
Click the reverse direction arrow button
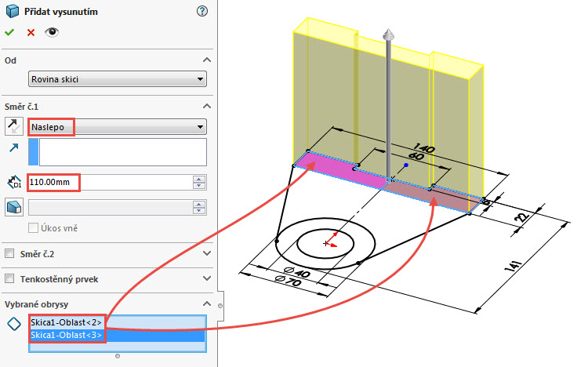pos(14,126)
